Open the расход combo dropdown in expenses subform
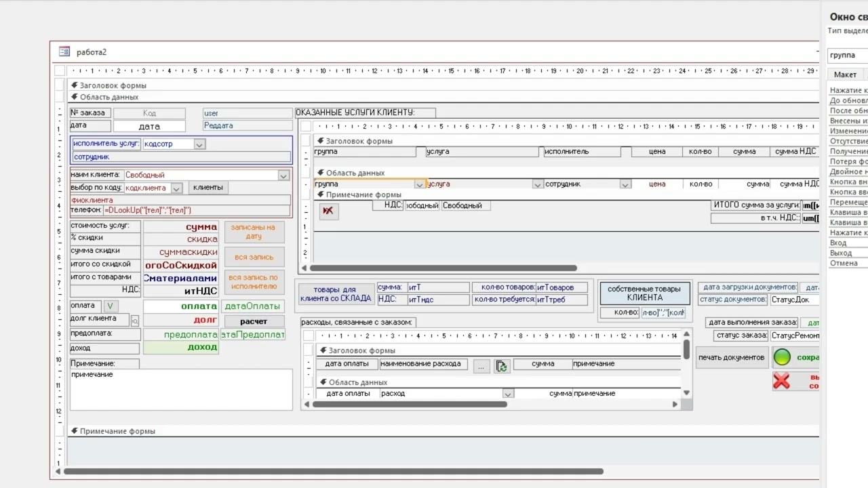Image resolution: width=868 pixels, height=488 pixels. tap(508, 393)
